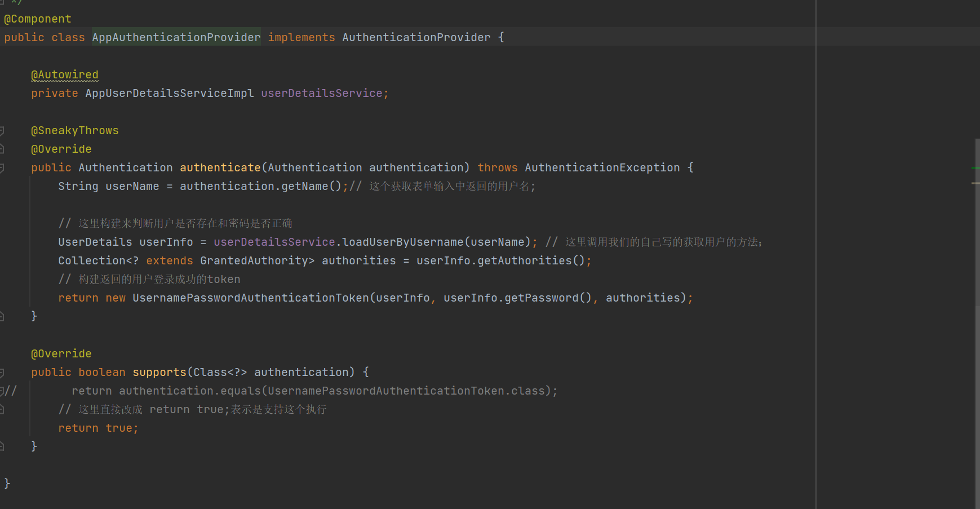Collapse the authenticate method fold marker

point(2,168)
